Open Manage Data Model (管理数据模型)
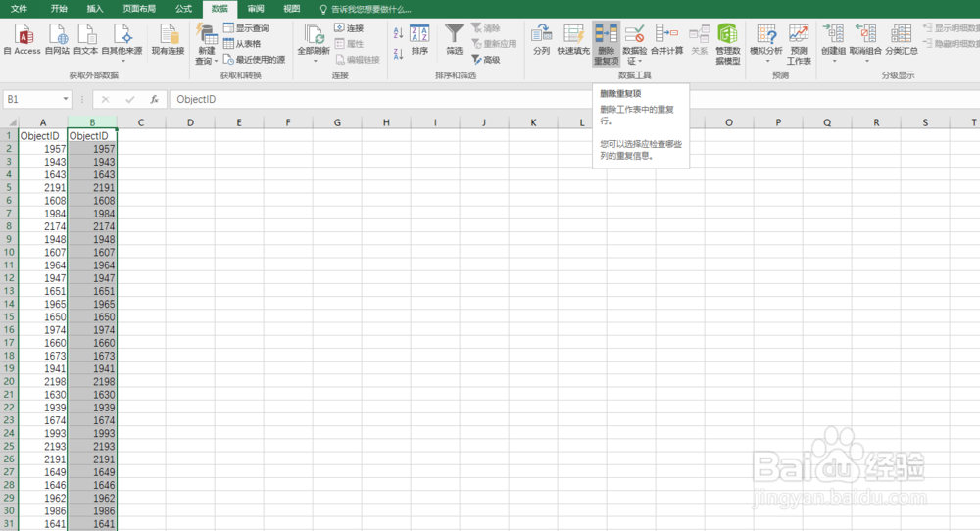 click(727, 44)
